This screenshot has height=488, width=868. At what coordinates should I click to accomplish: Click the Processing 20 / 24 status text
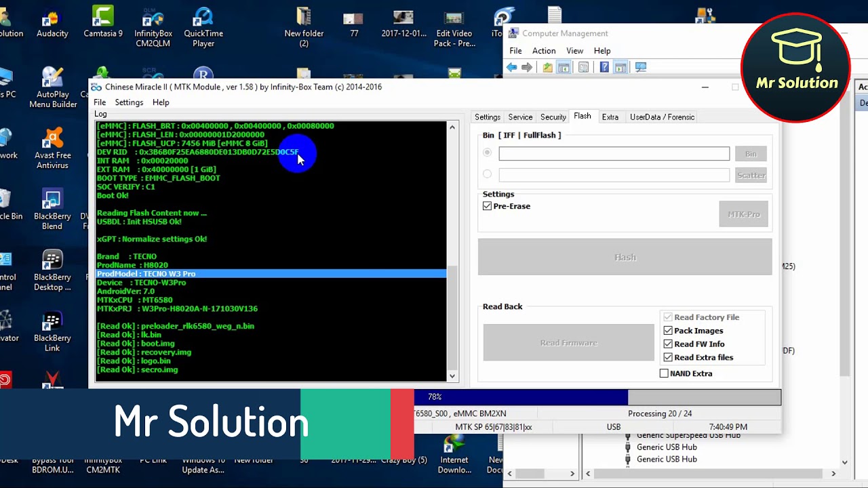point(660,413)
